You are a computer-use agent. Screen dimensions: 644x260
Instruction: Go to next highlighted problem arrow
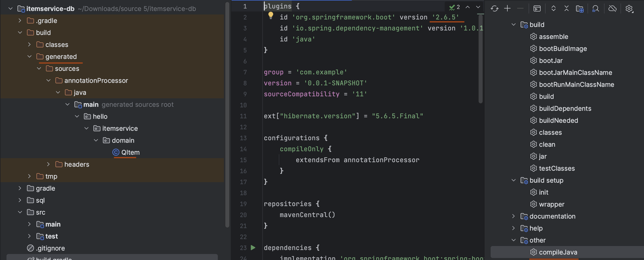click(x=478, y=7)
